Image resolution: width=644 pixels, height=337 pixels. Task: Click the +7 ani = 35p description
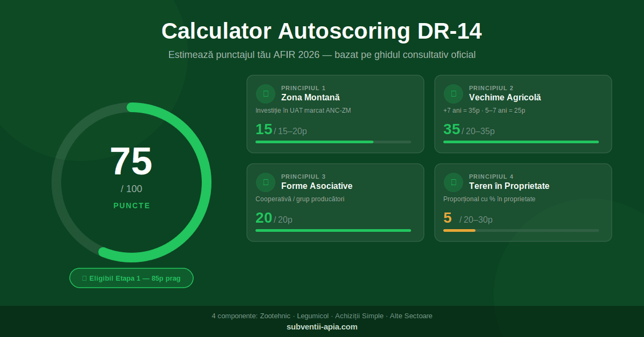[484, 111]
